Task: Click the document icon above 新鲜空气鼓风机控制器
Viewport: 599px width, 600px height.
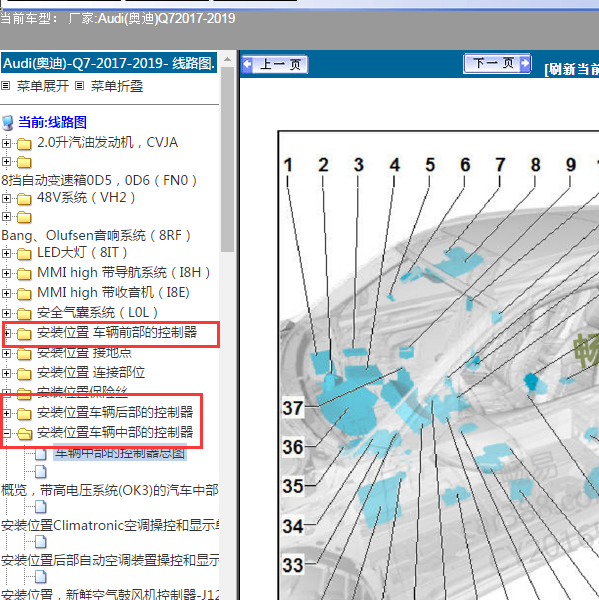Action: (x=41, y=577)
